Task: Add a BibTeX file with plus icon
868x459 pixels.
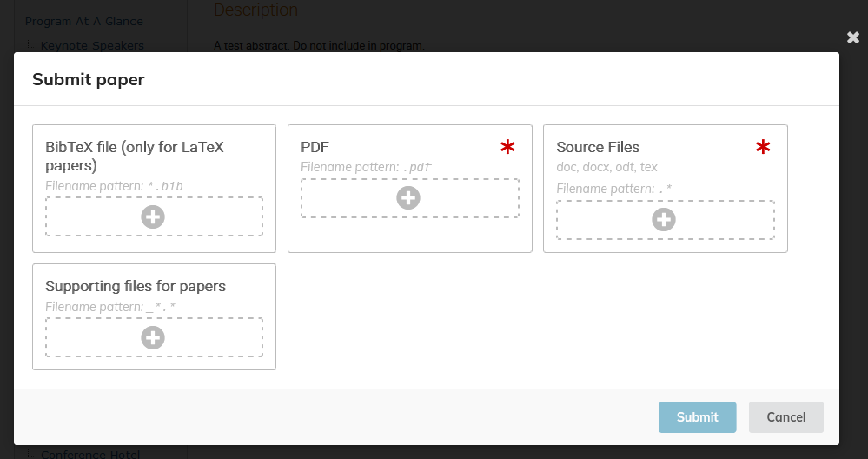Action: click(153, 216)
